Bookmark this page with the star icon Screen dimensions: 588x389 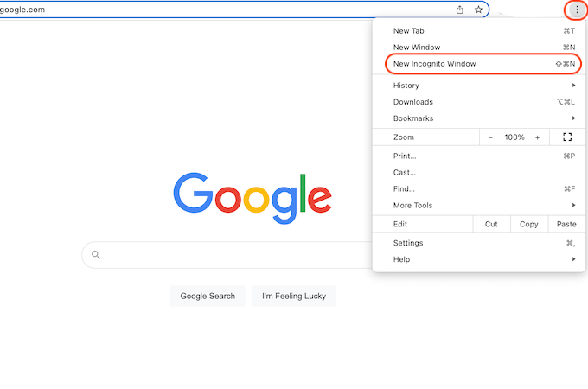[478, 10]
